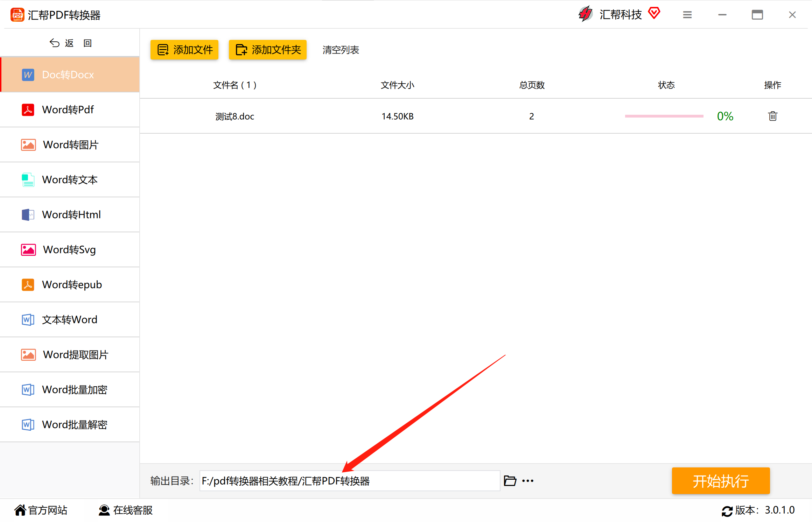
Task: Select the 测试8.doc file name
Action: tap(234, 116)
